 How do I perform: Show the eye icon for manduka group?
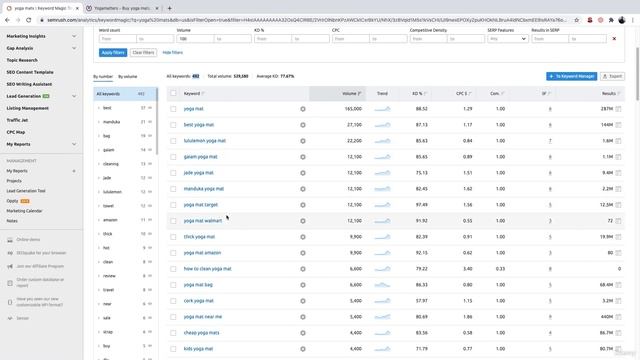[150, 122]
